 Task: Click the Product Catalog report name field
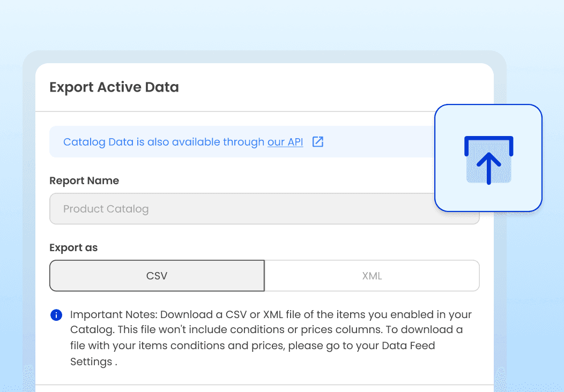click(241, 209)
